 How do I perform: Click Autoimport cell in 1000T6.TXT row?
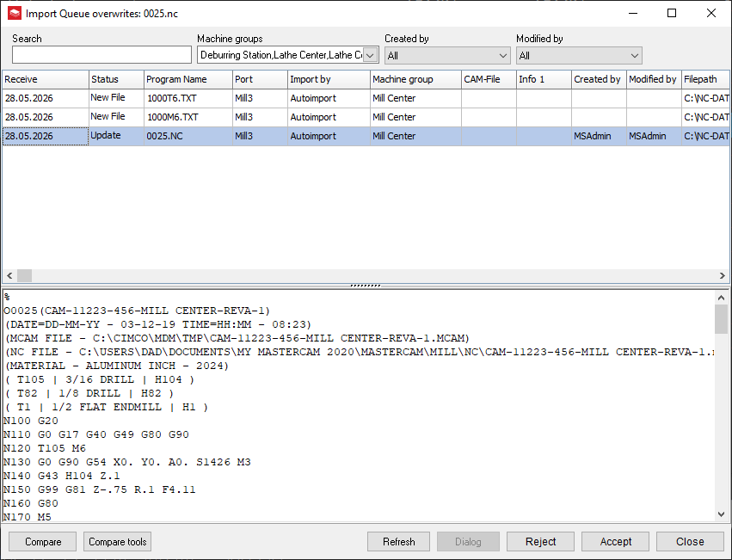329,98
